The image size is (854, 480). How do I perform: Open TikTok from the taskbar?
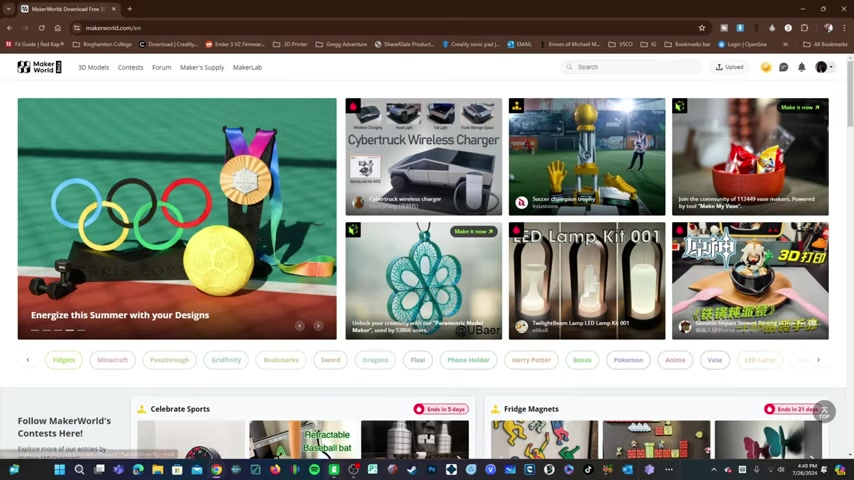pyautogui.click(x=588, y=469)
